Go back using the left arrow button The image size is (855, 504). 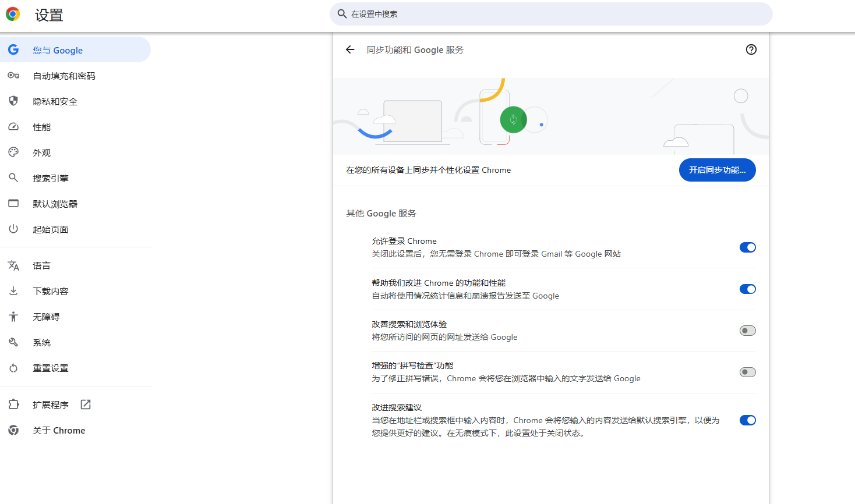350,49
